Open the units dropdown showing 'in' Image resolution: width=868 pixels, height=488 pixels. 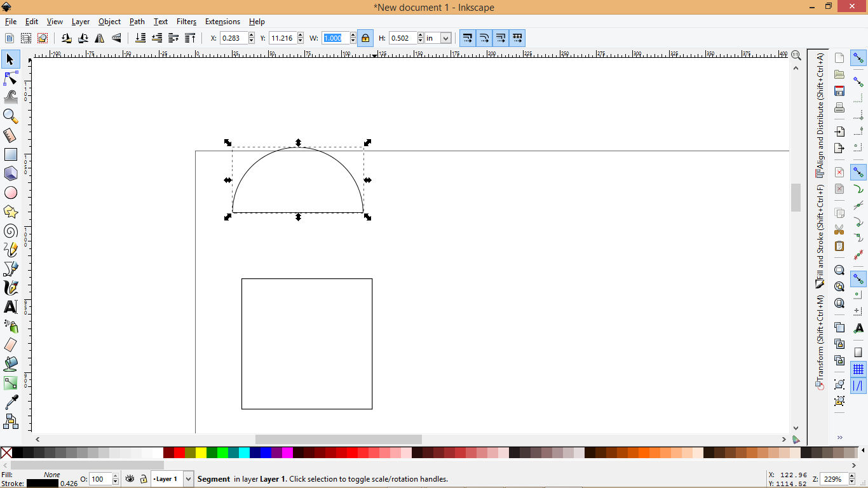(438, 38)
